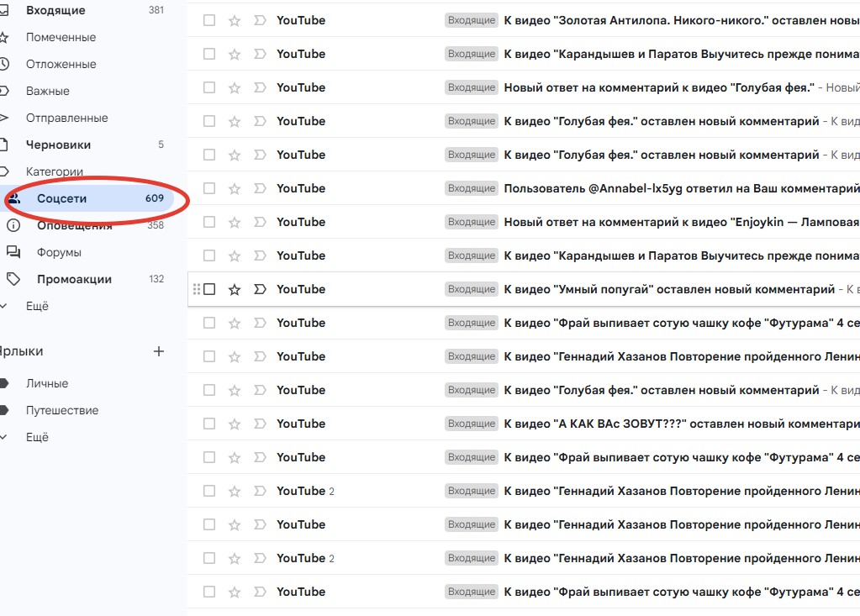Expand "Ещё" below Промоакции
The height and width of the screenshot is (616, 860).
pos(37,306)
